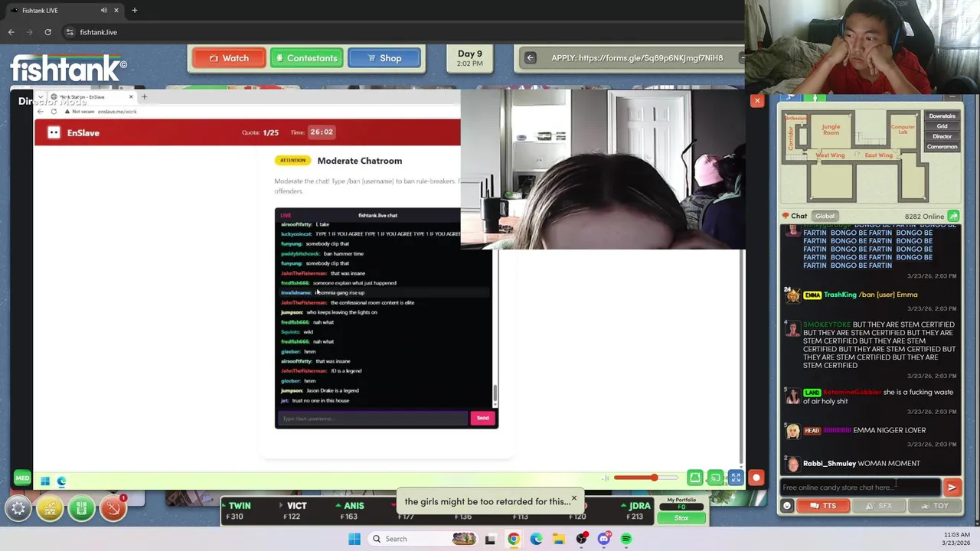This screenshot has height=551, width=980.
Task: Click the red anchor icon with notification badge
Action: pyautogui.click(x=113, y=508)
